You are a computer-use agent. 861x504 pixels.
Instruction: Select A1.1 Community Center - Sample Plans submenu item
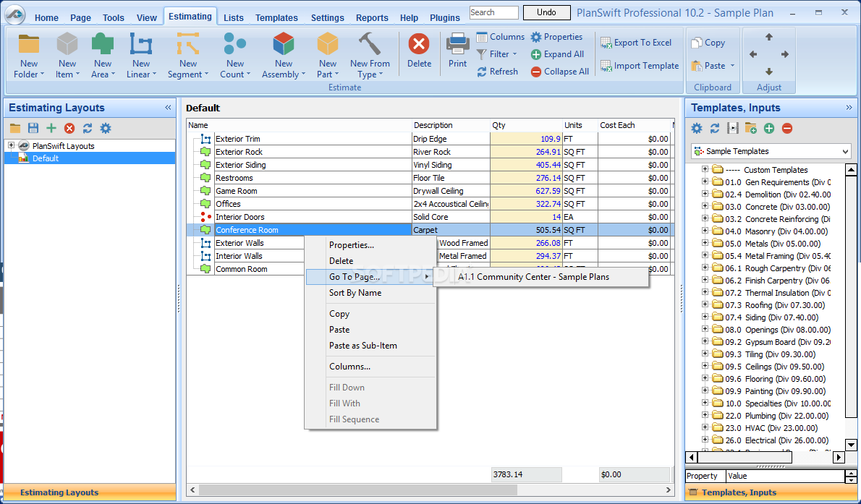coord(540,277)
